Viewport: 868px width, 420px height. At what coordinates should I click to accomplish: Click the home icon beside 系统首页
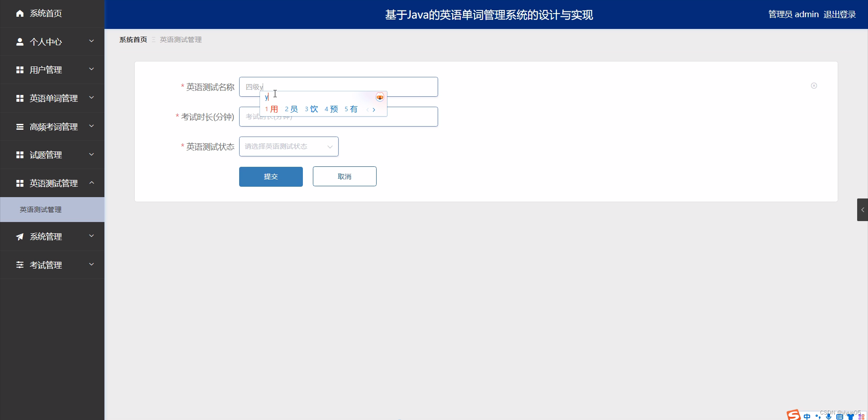(x=19, y=14)
